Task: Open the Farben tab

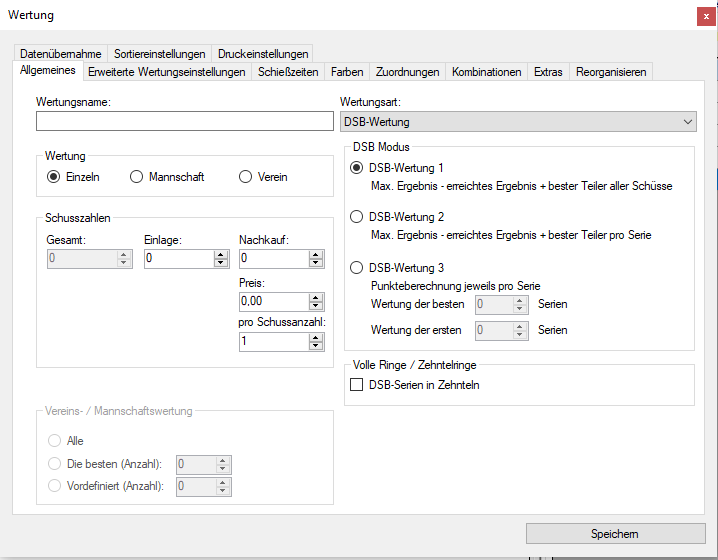Action: [x=347, y=72]
